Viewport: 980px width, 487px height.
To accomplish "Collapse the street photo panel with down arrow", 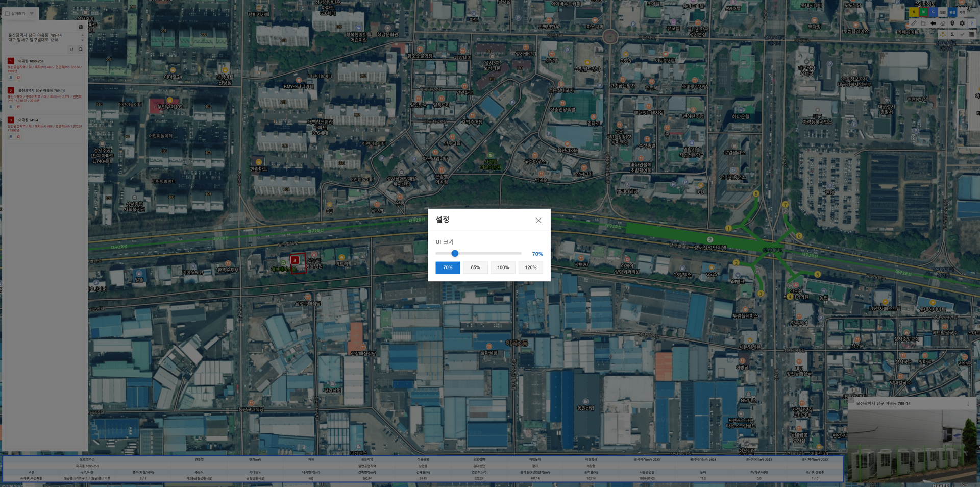I will (x=968, y=404).
